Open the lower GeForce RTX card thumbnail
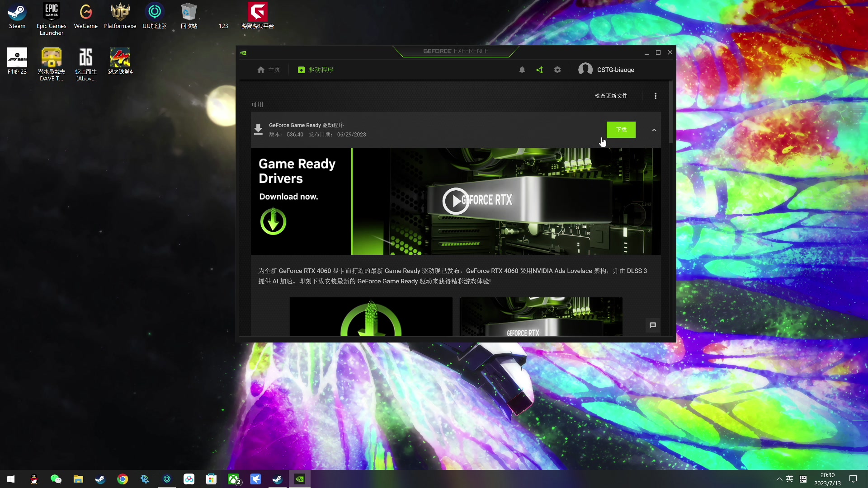 pyautogui.click(x=541, y=316)
